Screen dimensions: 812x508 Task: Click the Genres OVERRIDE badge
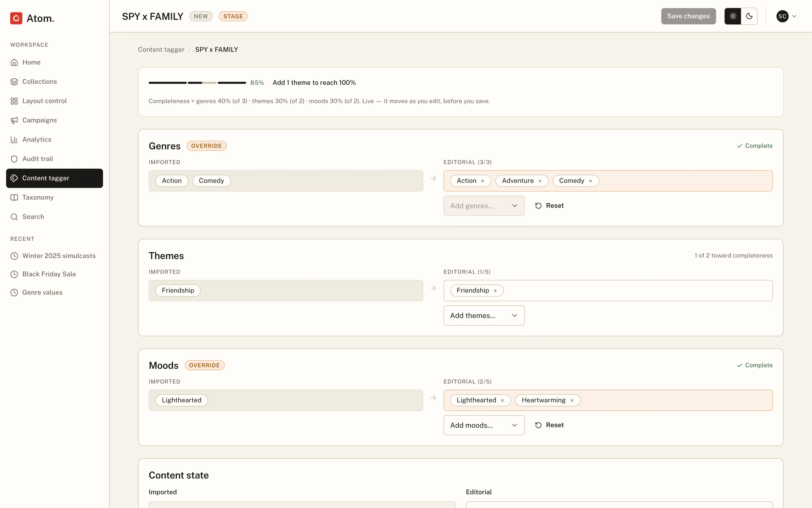pyautogui.click(x=206, y=146)
